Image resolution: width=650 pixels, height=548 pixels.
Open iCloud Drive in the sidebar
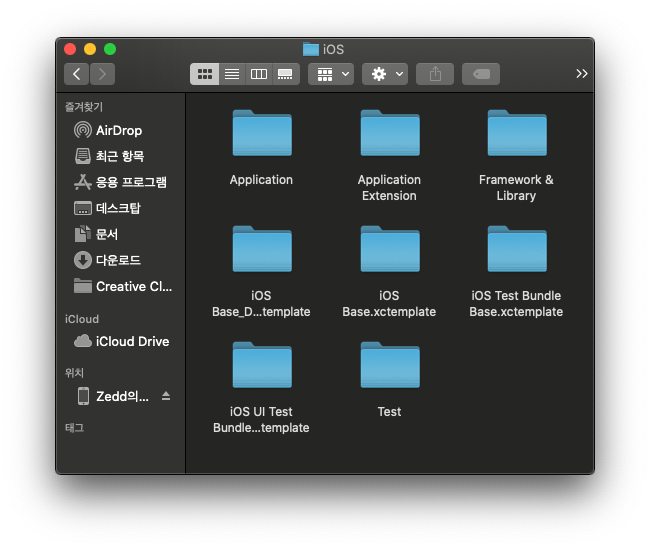(122, 341)
